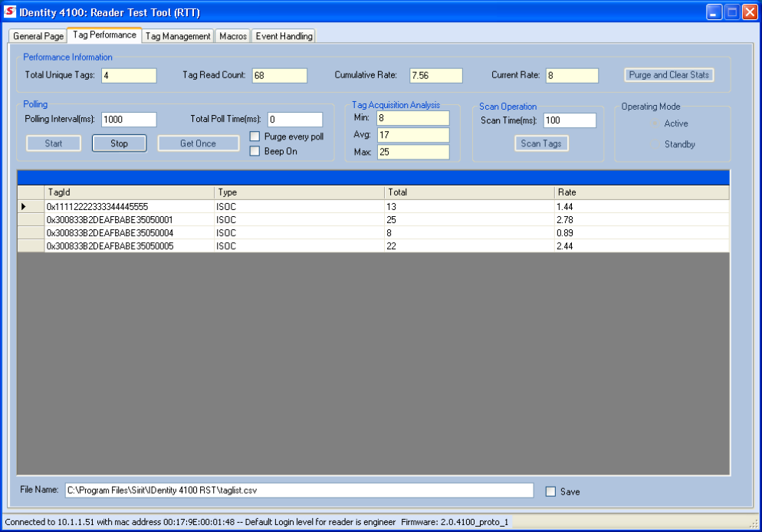Screen dimensions: 762x532
Task: Click the RTT application icon in title bar
Action: [10, 11]
